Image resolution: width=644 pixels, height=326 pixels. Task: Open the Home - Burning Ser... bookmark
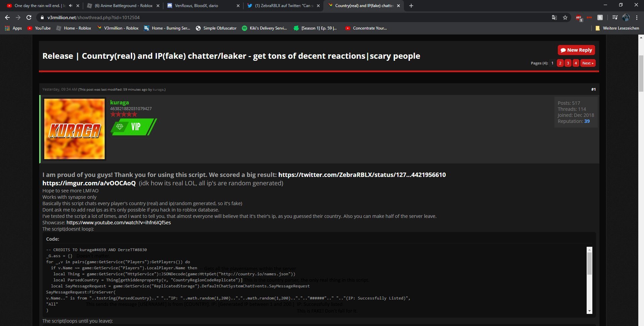[x=167, y=28]
